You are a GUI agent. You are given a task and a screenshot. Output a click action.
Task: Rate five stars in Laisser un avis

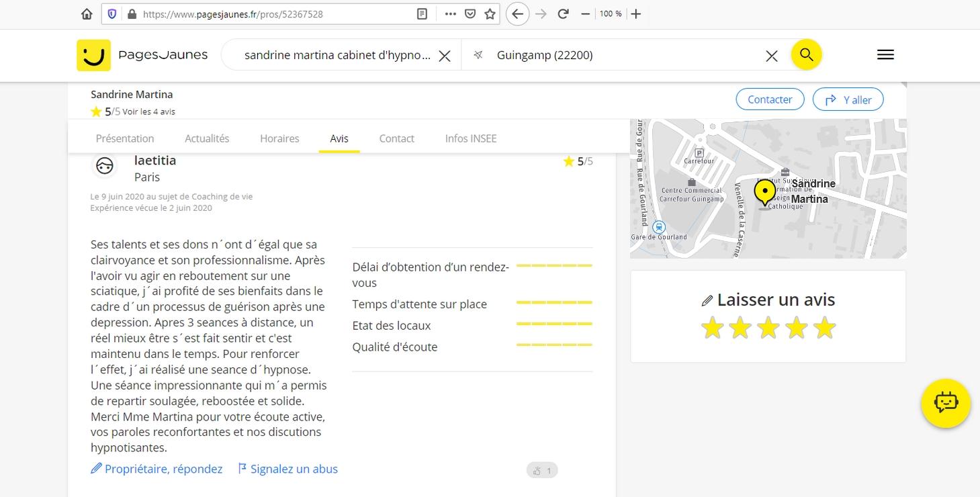tap(825, 328)
